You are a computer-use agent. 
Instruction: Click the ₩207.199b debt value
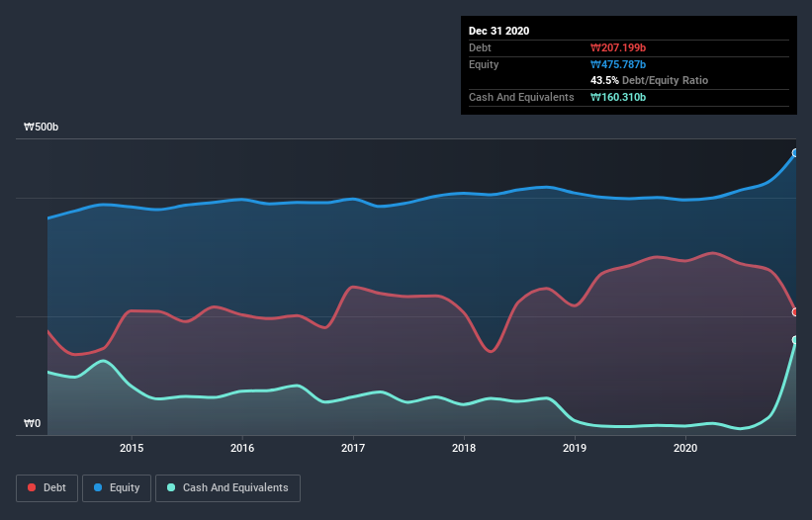coord(618,47)
